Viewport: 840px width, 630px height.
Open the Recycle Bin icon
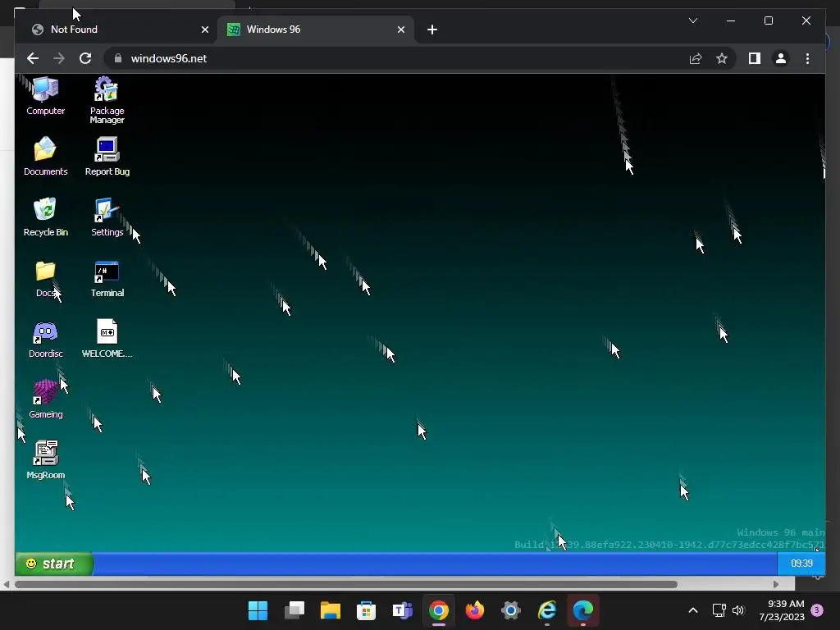click(46, 217)
